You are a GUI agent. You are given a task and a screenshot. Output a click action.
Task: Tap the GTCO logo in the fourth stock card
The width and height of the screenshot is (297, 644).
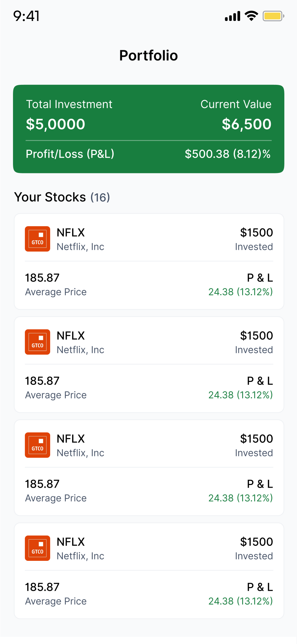[38, 548]
